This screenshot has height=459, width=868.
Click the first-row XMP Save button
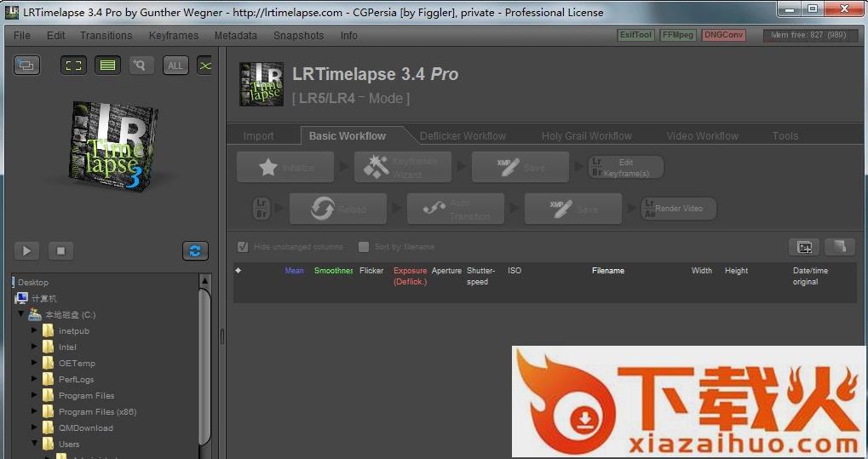pos(520,167)
